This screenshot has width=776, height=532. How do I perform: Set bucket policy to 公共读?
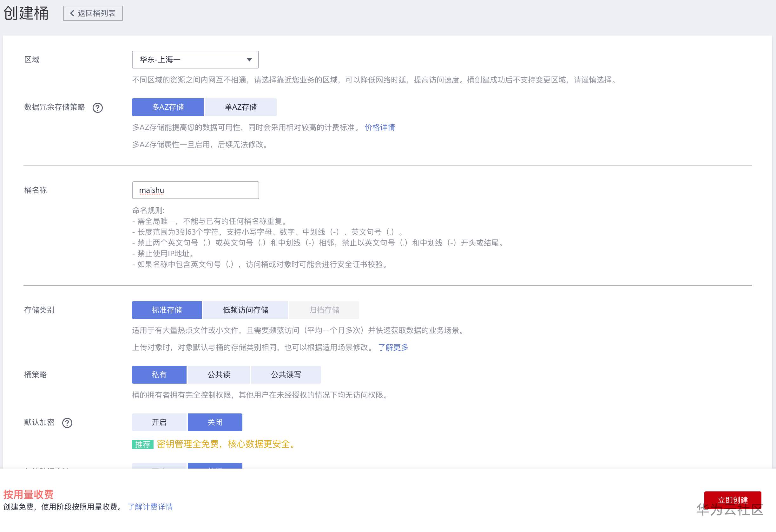[219, 374]
